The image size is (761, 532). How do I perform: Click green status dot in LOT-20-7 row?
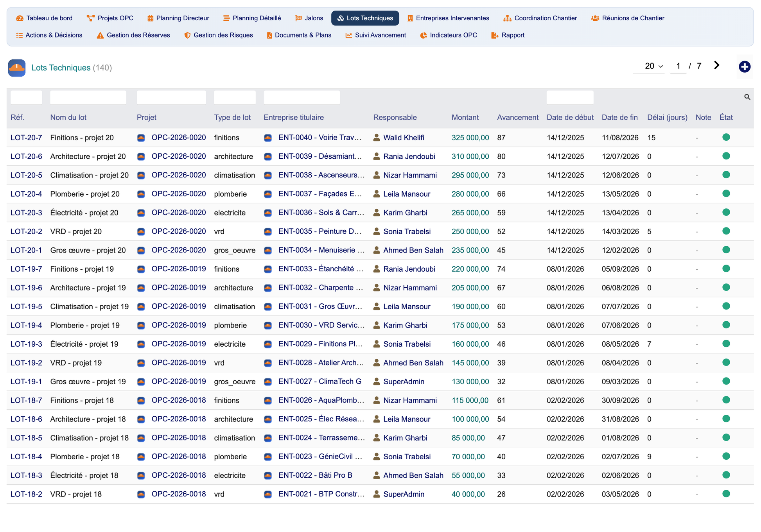pyautogui.click(x=726, y=137)
